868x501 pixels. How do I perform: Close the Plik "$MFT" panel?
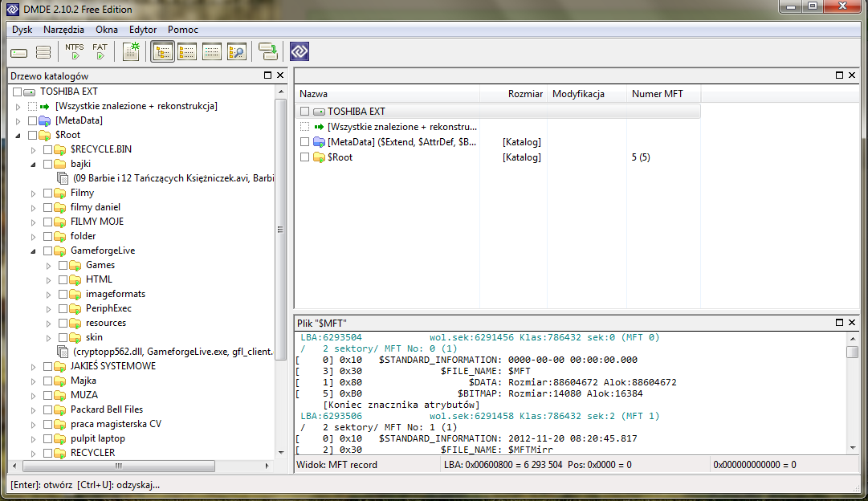pyautogui.click(x=852, y=322)
